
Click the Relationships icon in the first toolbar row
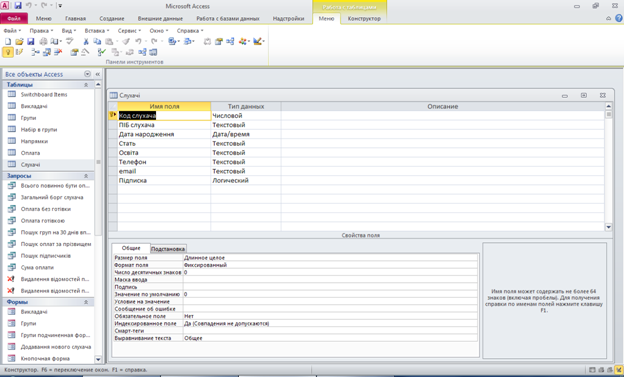point(230,41)
